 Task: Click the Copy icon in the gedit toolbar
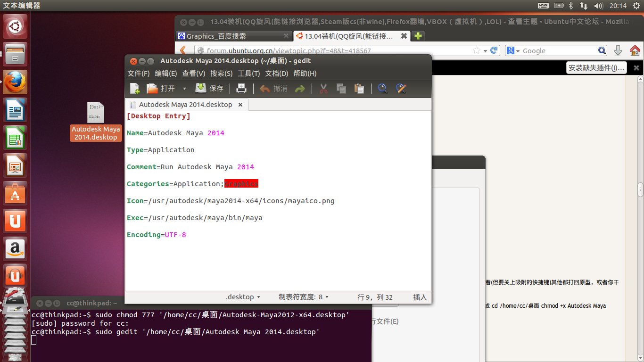[x=341, y=88]
